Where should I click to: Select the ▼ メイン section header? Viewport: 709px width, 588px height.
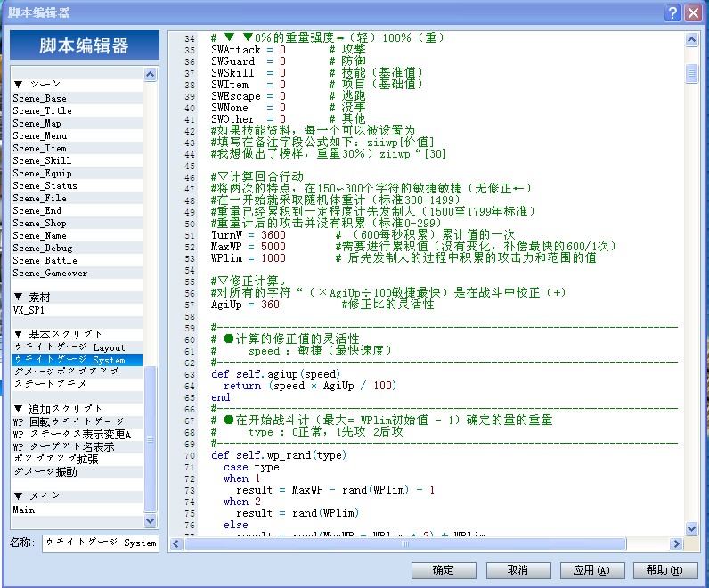point(77,495)
